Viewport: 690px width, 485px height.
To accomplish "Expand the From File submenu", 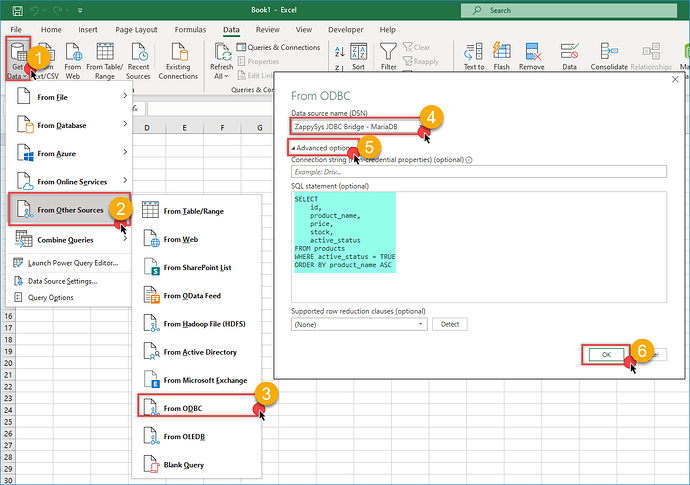I will coord(70,97).
